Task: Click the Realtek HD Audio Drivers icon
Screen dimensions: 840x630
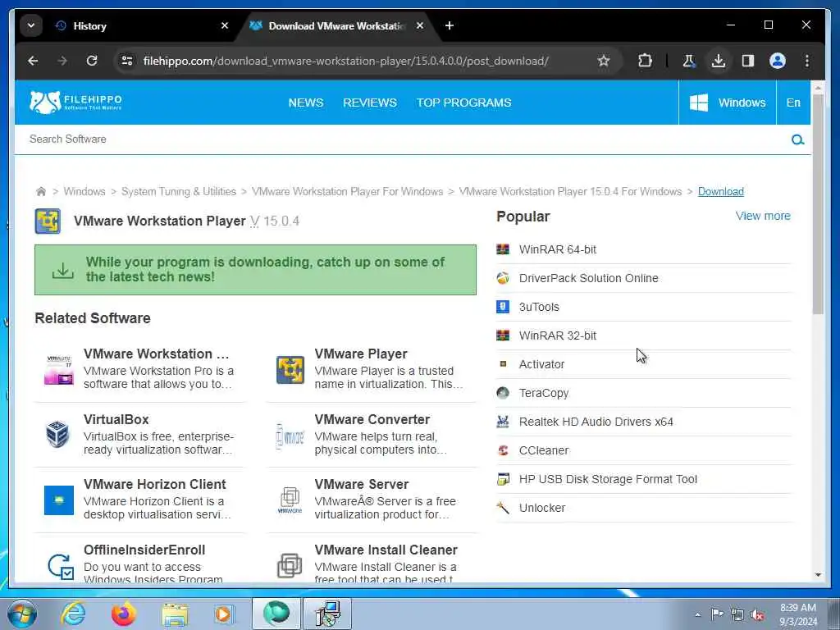Action: pyautogui.click(x=503, y=422)
